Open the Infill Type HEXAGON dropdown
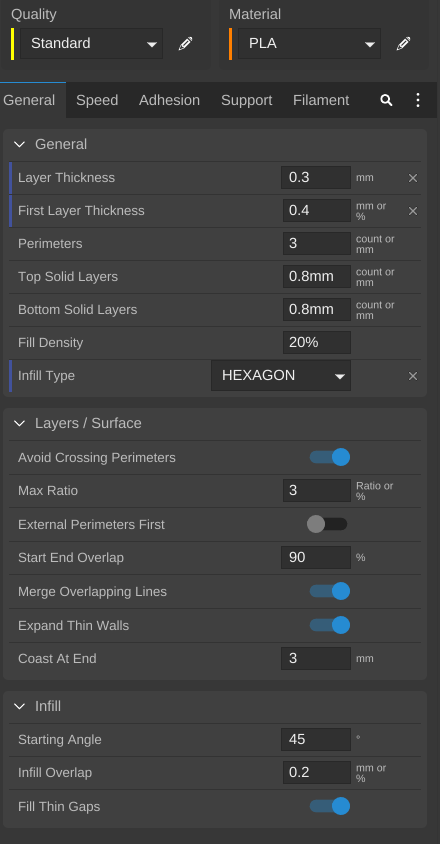Viewport: 440px width, 844px height. coord(281,376)
